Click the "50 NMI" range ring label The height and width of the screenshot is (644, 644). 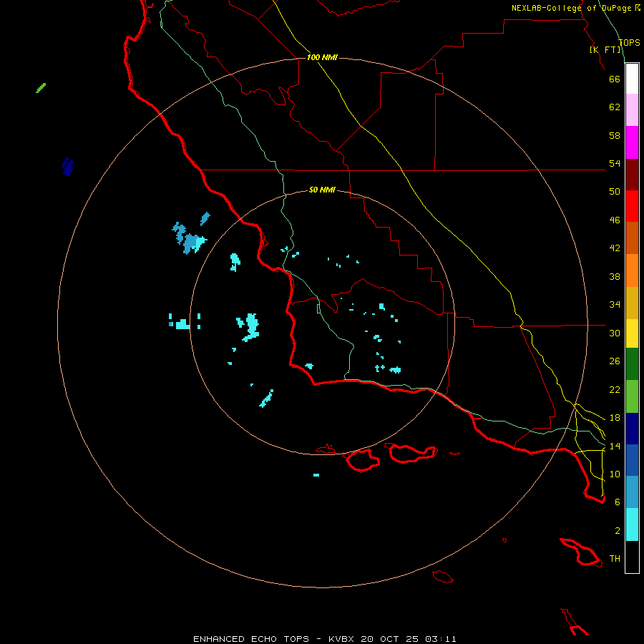322,190
